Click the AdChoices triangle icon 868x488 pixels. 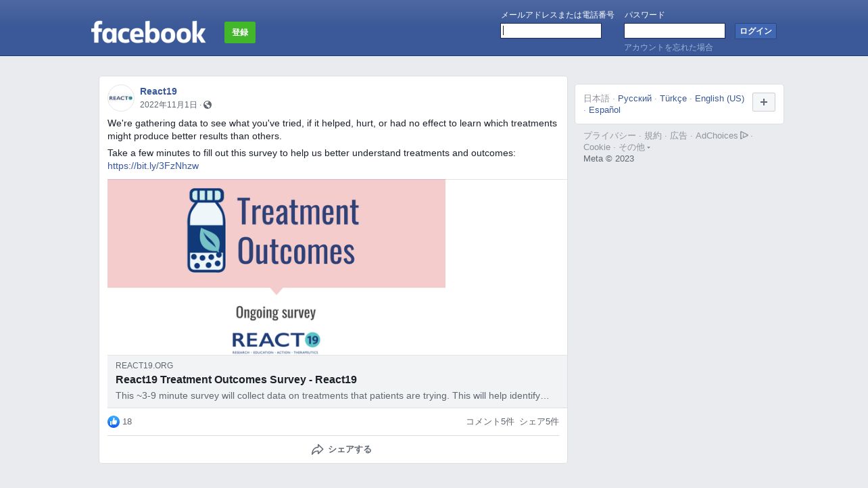(x=744, y=135)
